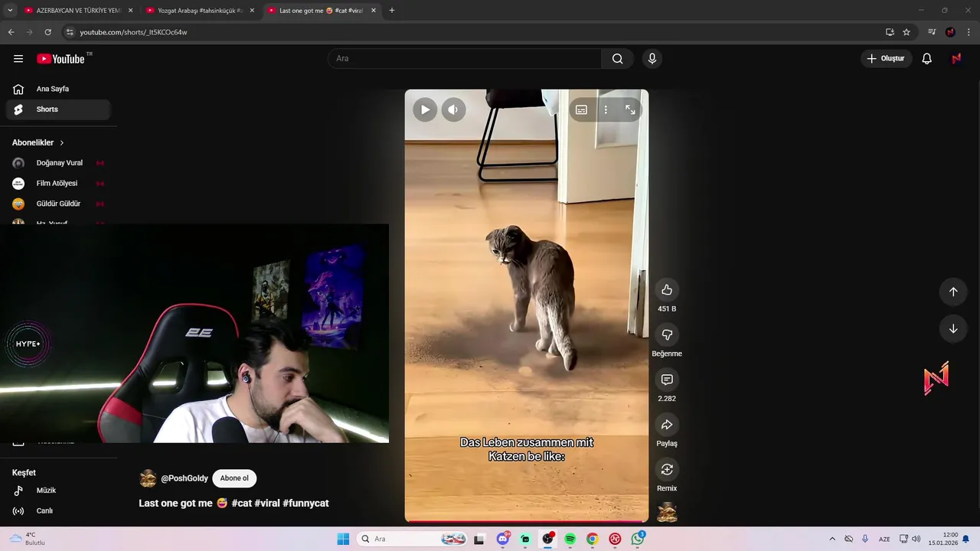This screenshot has width=980, height=551.
Task: Open Spotify from the taskbar
Action: pos(570,539)
